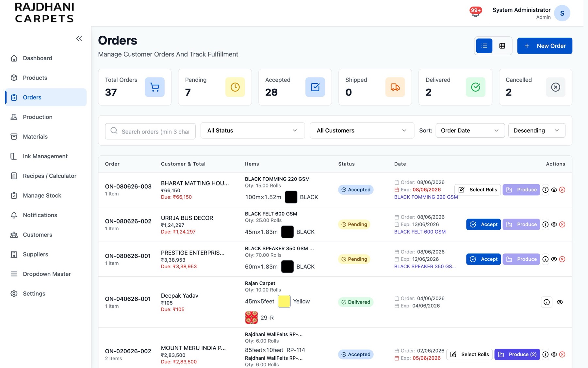Cancel order ON-020626-002 red X icon
Image resolution: width=588 pixels, height=368 pixels.
[x=562, y=354]
